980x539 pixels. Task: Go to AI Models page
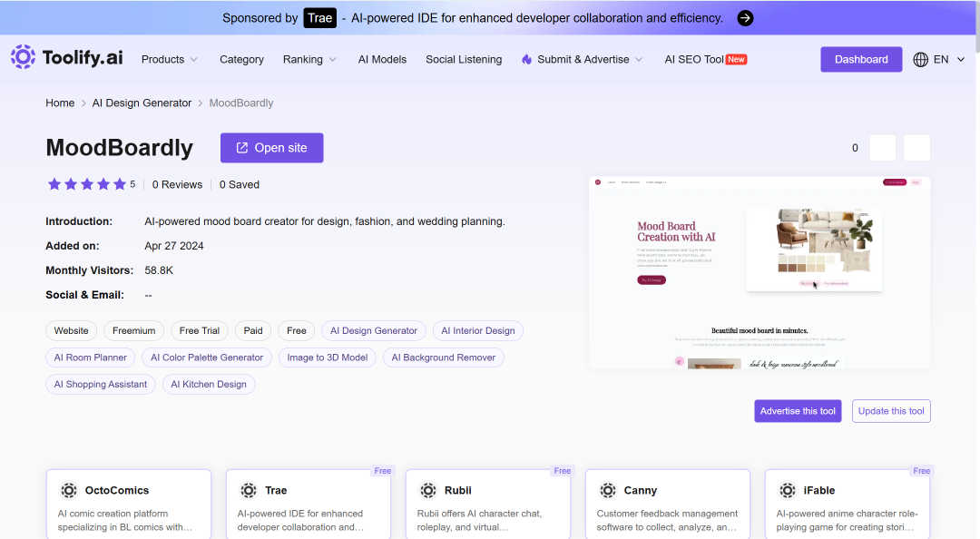click(383, 59)
